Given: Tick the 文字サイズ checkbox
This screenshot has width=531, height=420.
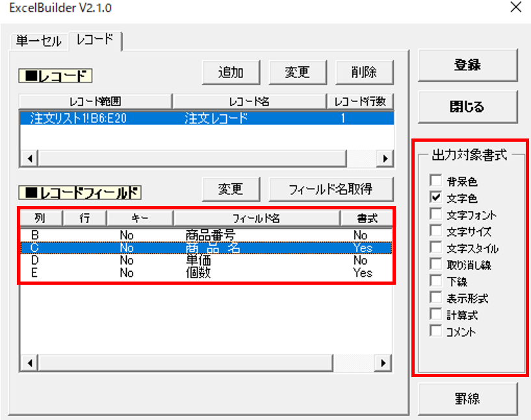Looking at the screenshot, I should tap(436, 231).
